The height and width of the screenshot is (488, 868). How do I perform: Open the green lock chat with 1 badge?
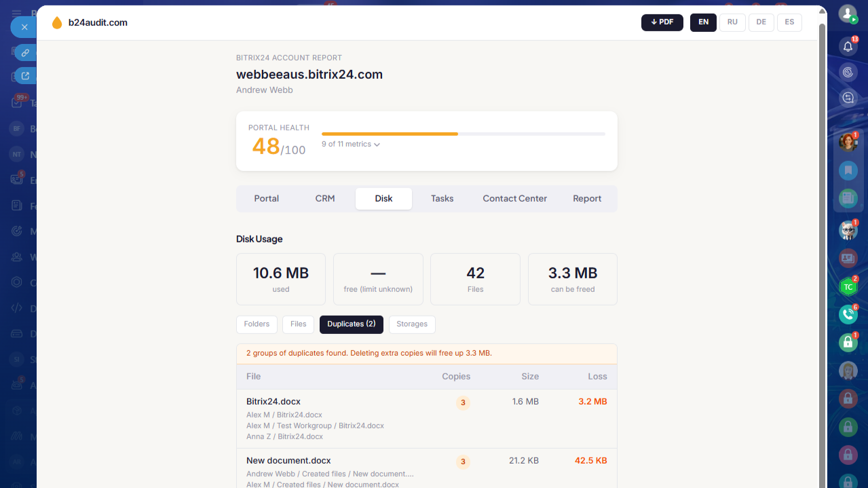click(x=848, y=343)
